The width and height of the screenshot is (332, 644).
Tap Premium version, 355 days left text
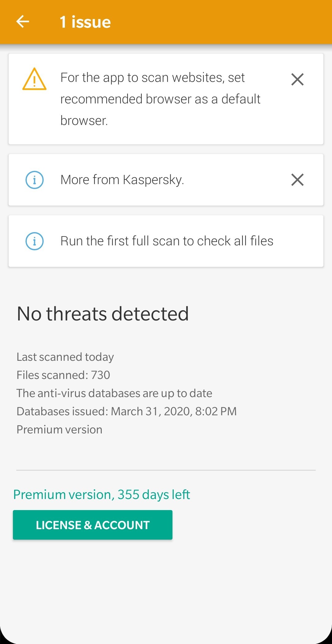[102, 495]
